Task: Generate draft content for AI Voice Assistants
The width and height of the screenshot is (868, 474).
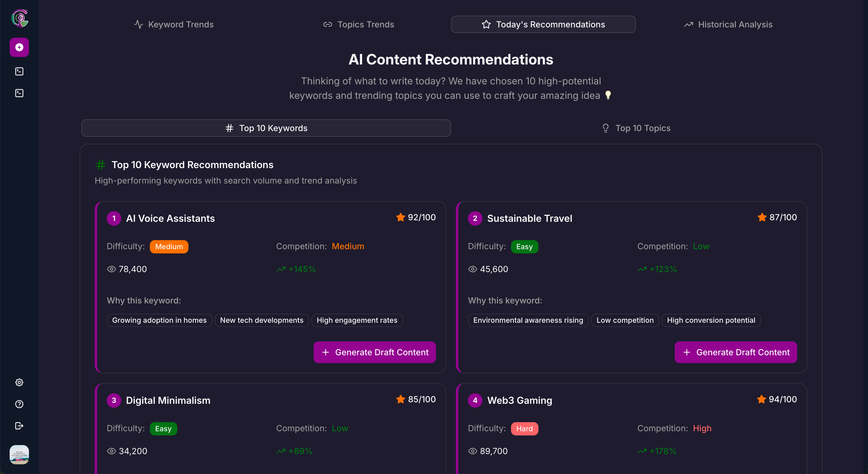Action: 374,352
